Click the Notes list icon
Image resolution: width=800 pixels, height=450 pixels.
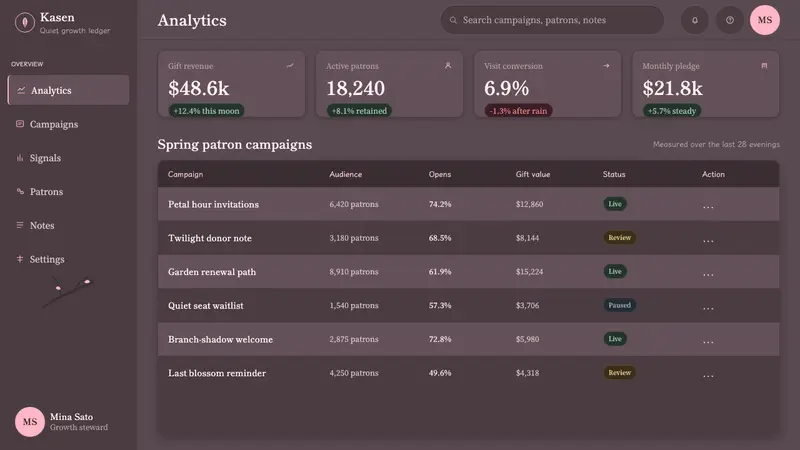tap(20, 225)
